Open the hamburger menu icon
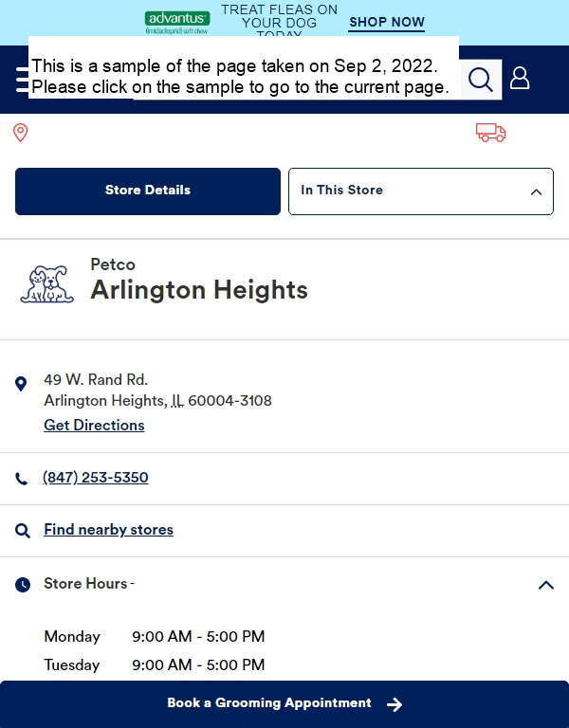 pyautogui.click(x=23, y=80)
